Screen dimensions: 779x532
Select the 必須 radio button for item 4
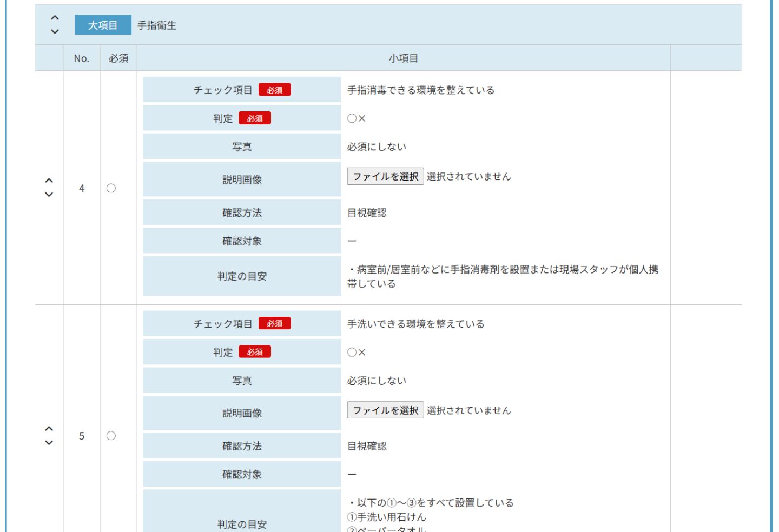pos(111,188)
